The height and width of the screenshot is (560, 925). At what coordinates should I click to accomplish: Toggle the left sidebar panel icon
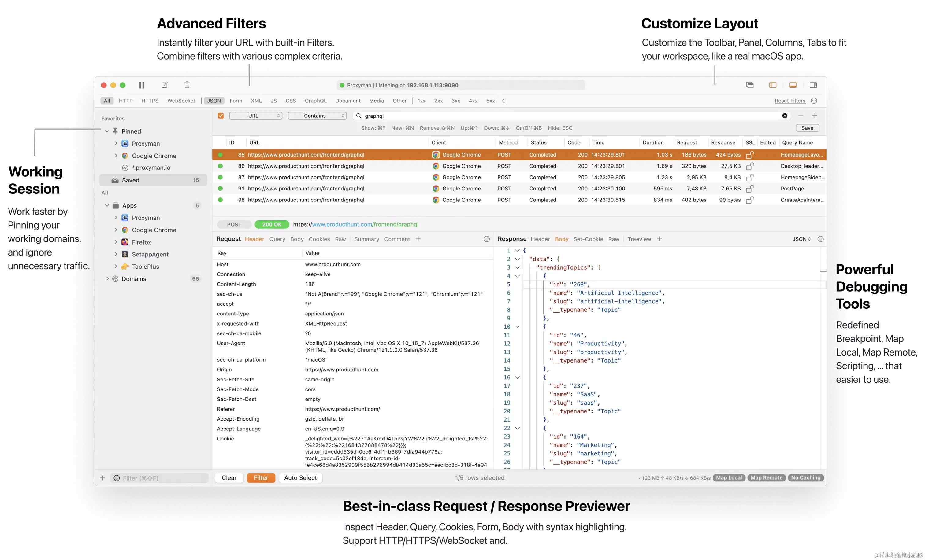point(773,85)
